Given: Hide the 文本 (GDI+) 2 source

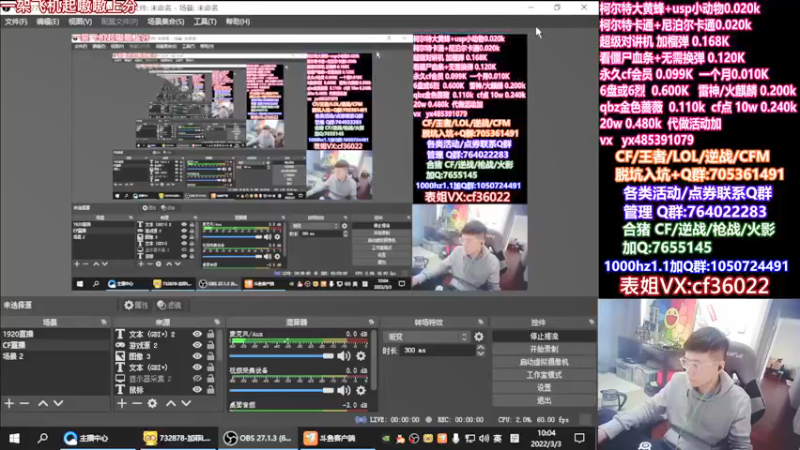Looking at the screenshot, I should (x=197, y=334).
